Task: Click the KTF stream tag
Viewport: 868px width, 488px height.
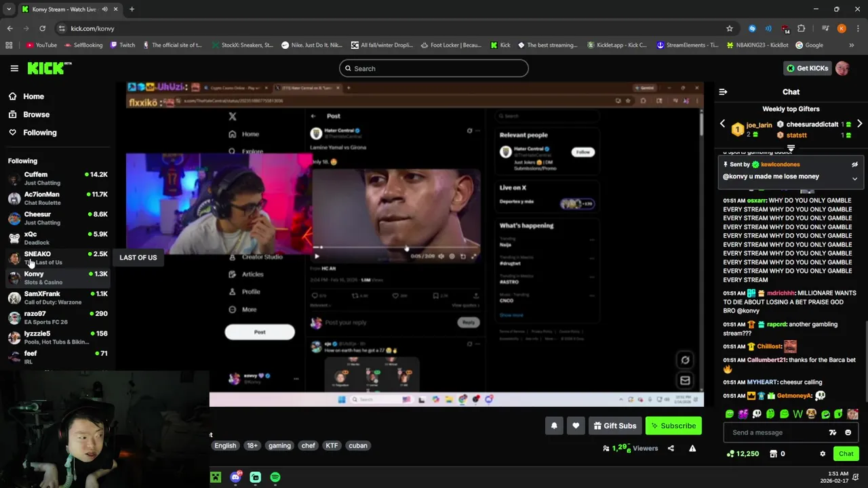Action: click(x=332, y=446)
